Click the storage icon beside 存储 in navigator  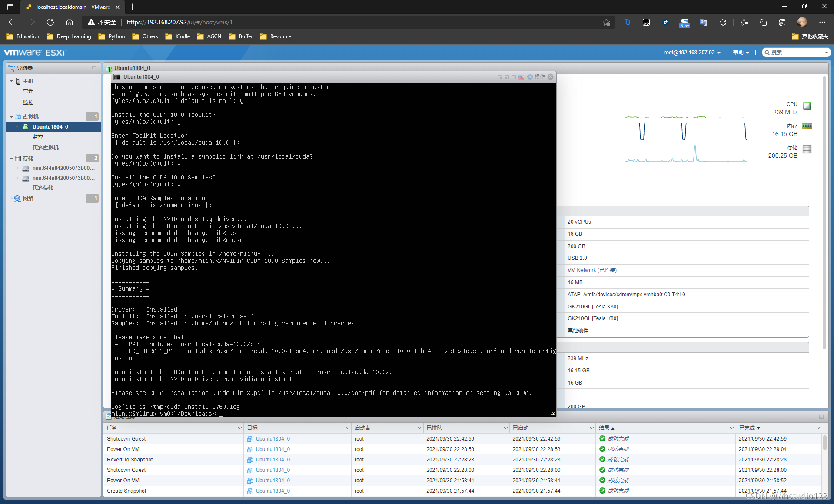(18, 158)
